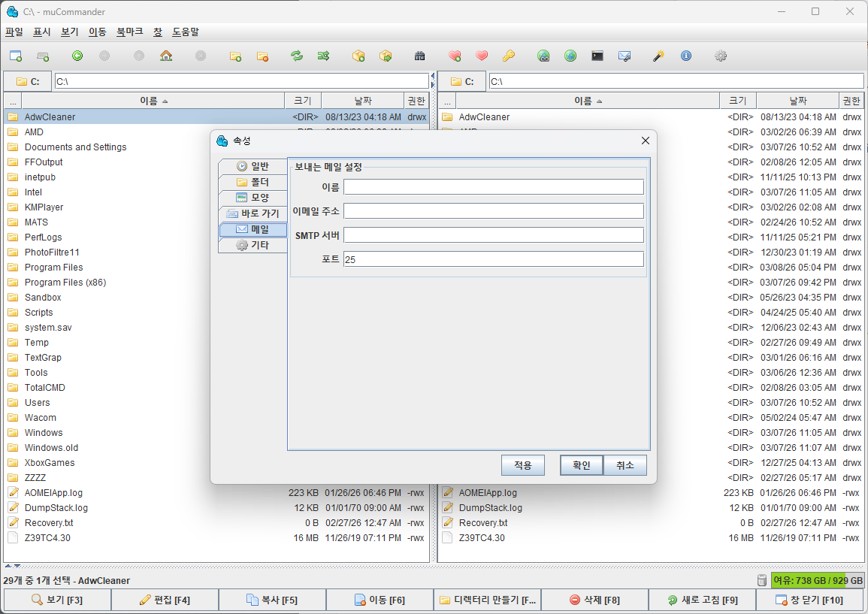Click the Show server connections globe icon
The image size is (868, 614).
pyautogui.click(x=570, y=56)
